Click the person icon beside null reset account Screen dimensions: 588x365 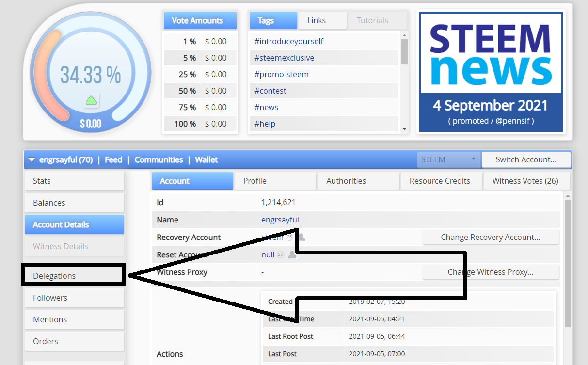click(292, 254)
